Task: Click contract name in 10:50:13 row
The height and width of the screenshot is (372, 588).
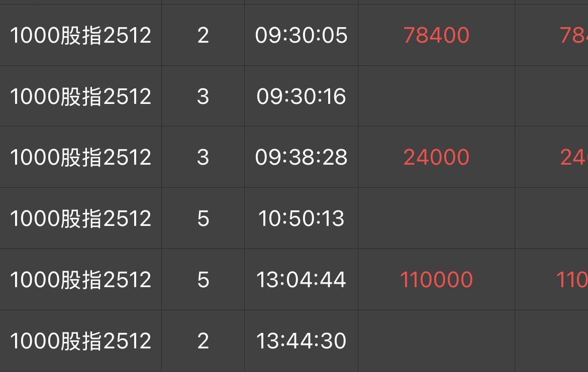Action: pos(80,218)
